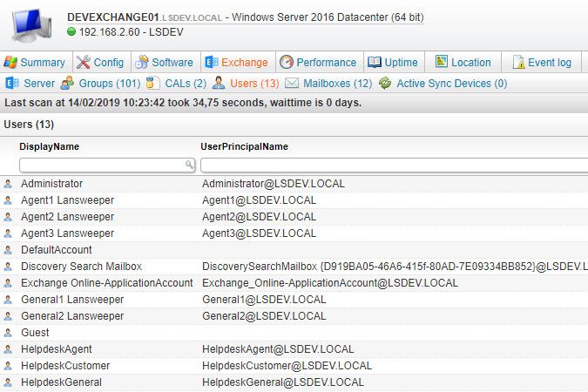Open the Event log tab

542,63
